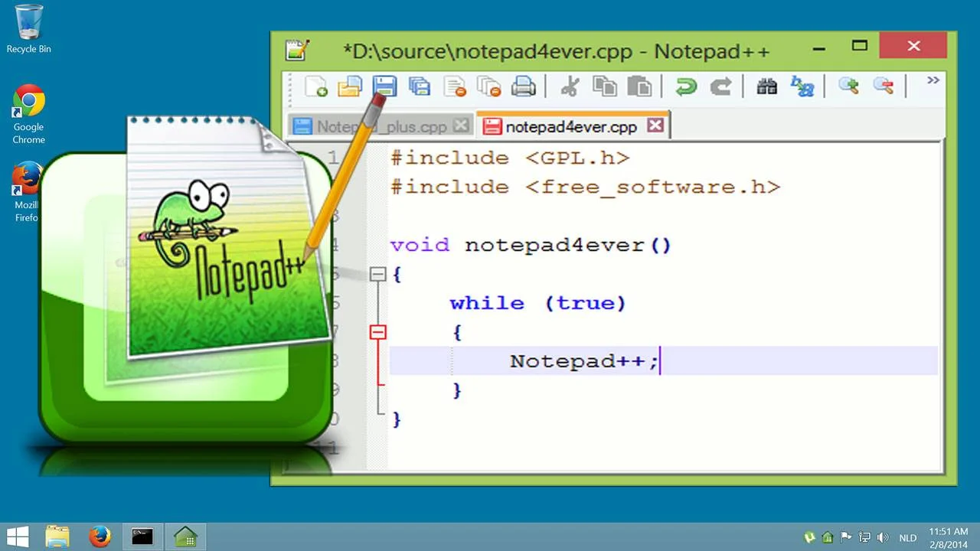Create a new file from the toolbar

pos(315,86)
